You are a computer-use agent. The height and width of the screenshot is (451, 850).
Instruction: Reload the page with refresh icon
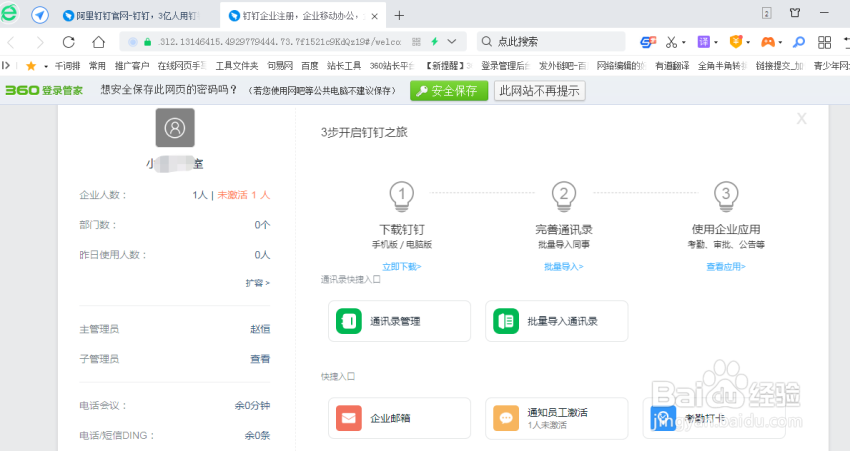(68, 42)
